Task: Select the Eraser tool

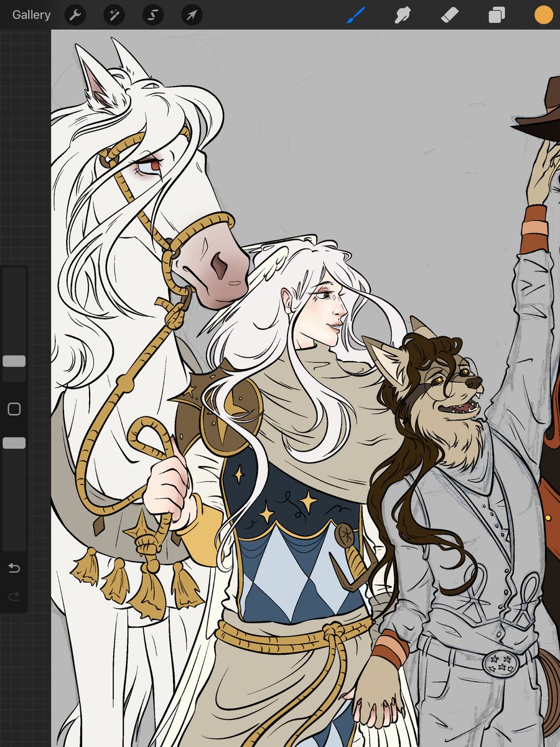Action: point(449,15)
